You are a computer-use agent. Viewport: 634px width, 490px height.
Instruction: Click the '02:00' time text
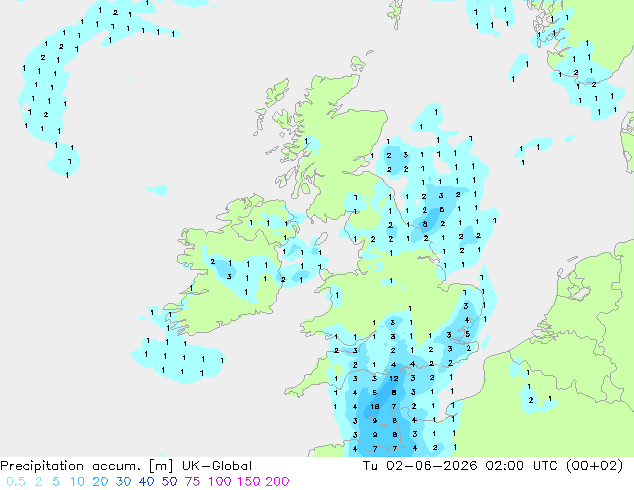505,466
